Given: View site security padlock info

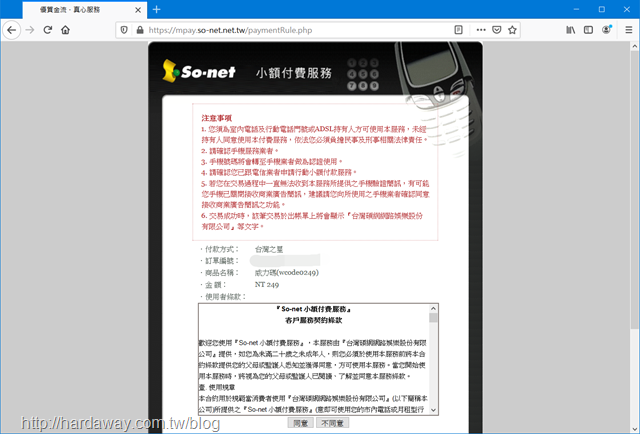Looking at the screenshot, I should click(x=140, y=30).
